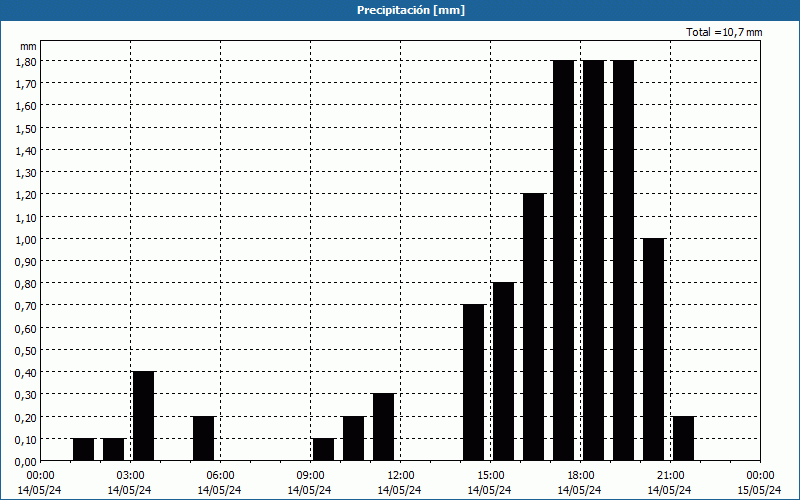Image resolution: width=800 pixels, height=500 pixels.
Task: Select the 0,00 y-axis value
Action: [26, 462]
